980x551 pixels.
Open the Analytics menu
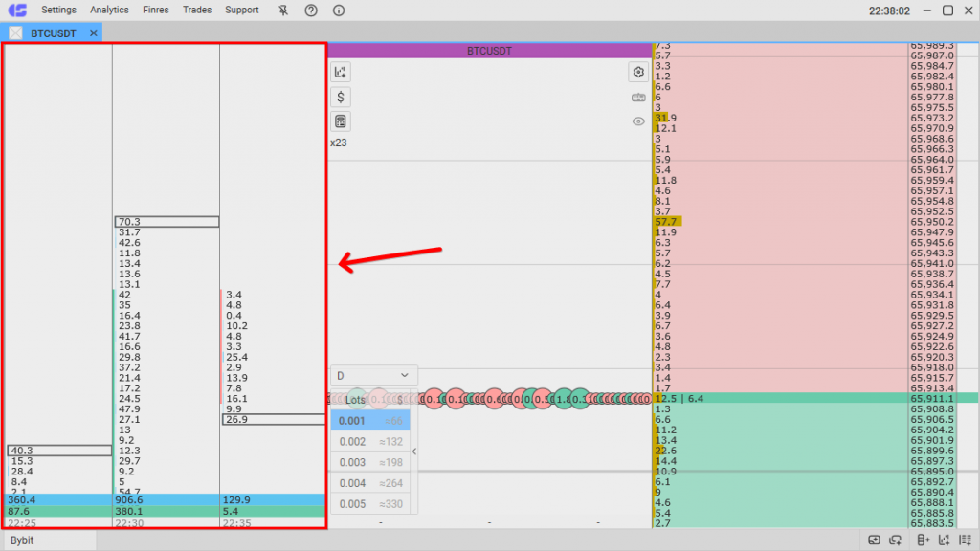(109, 11)
